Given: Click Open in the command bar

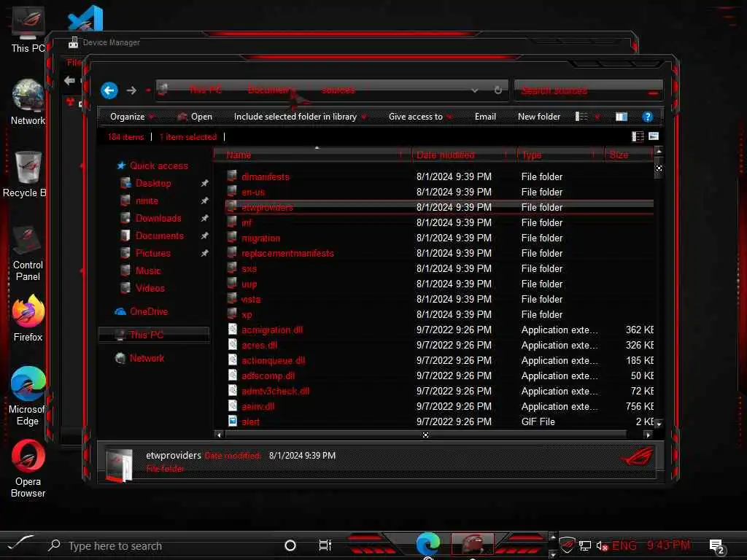Looking at the screenshot, I should pyautogui.click(x=195, y=117).
